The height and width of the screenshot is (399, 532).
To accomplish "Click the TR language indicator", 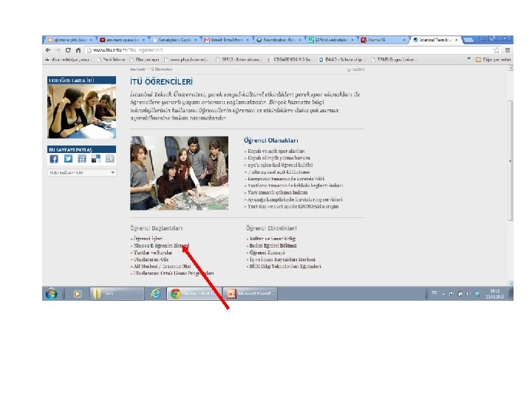I will pyautogui.click(x=434, y=293).
